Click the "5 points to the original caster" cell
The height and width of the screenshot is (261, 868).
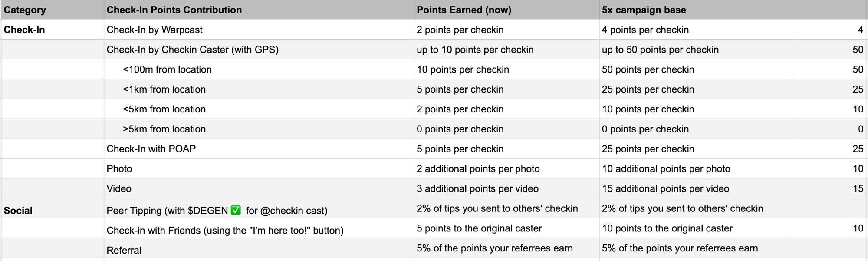click(479, 228)
